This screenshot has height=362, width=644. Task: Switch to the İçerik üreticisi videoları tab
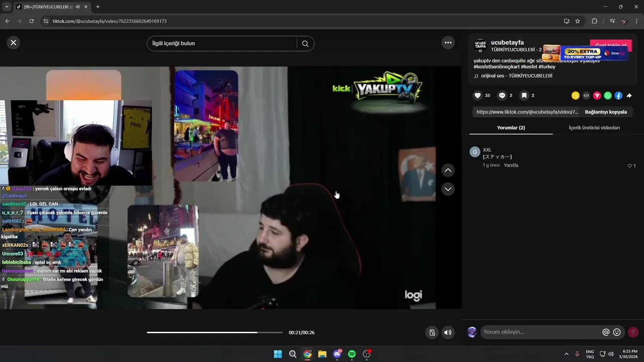point(594,128)
